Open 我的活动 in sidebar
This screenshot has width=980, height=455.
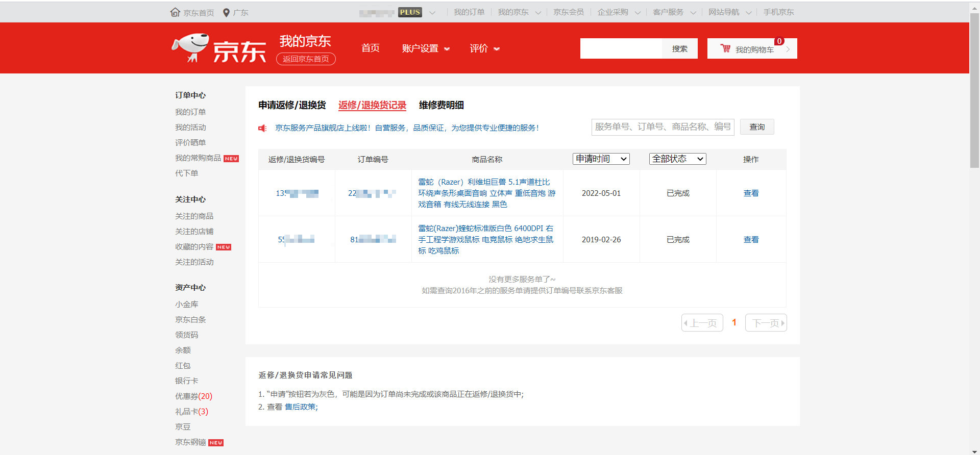190,128
